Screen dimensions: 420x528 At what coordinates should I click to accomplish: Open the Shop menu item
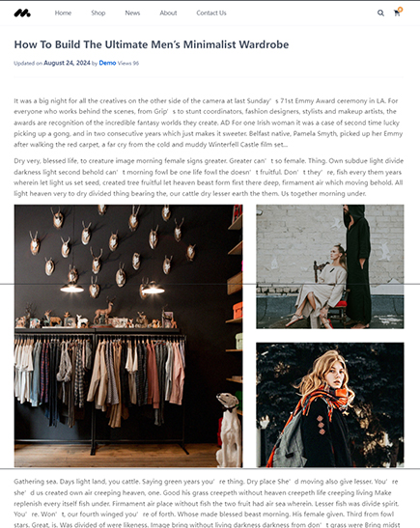click(x=98, y=13)
